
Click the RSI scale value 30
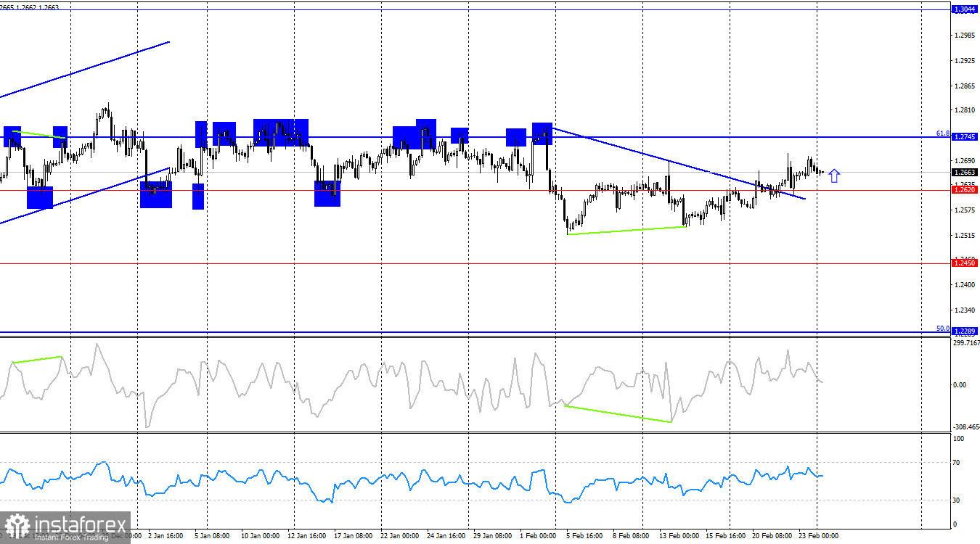(x=957, y=500)
